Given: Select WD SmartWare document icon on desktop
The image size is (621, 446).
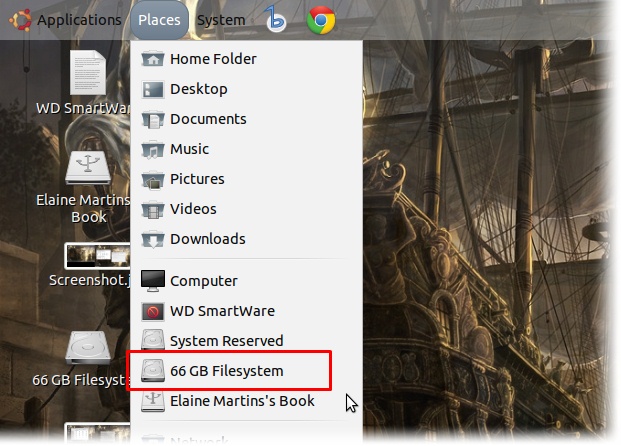Looking at the screenshot, I should [88, 72].
